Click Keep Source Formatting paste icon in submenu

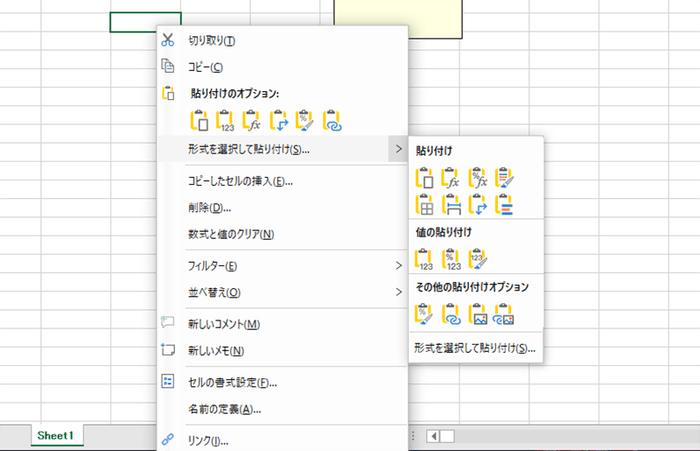click(x=506, y=179)
